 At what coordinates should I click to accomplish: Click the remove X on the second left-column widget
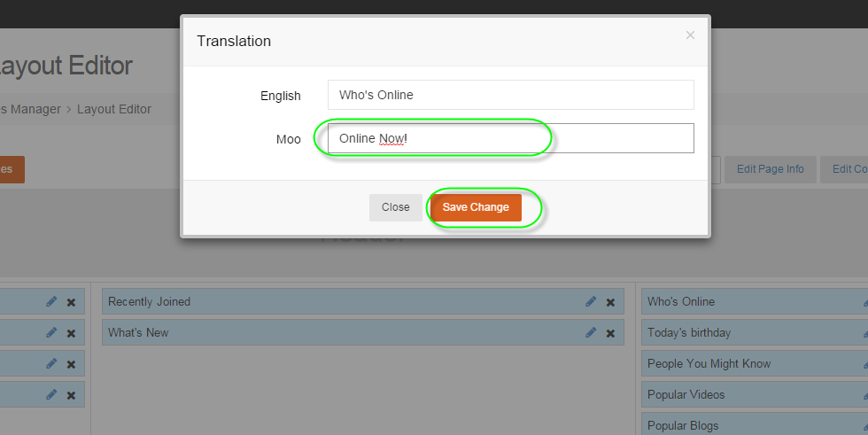point(71,333)
